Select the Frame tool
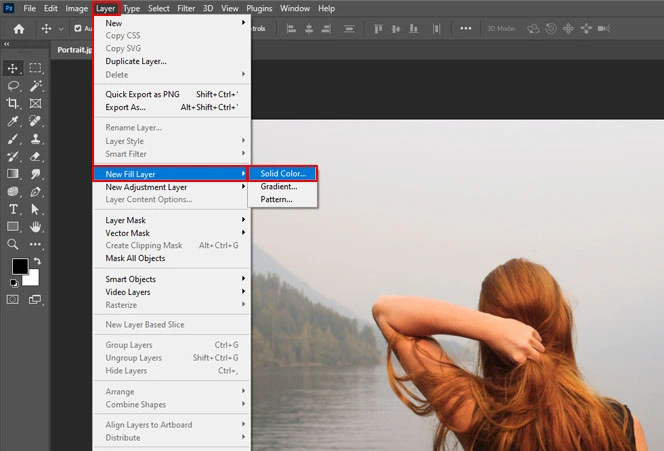 35,103
